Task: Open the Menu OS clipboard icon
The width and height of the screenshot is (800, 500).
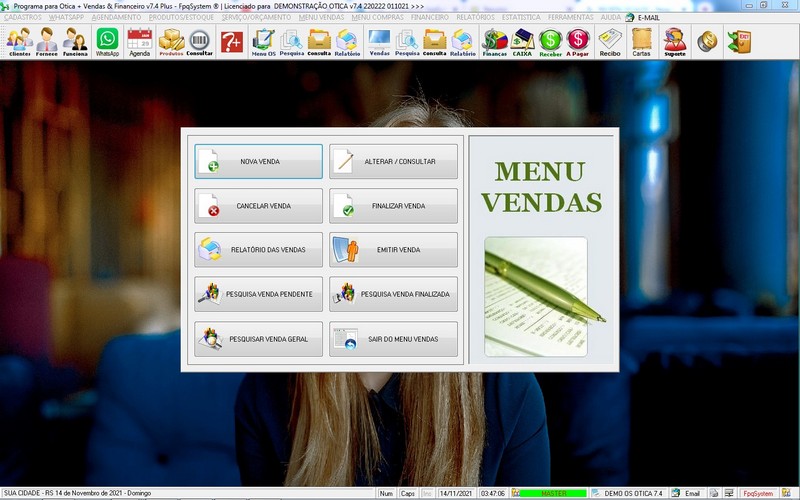Action: 264,42
